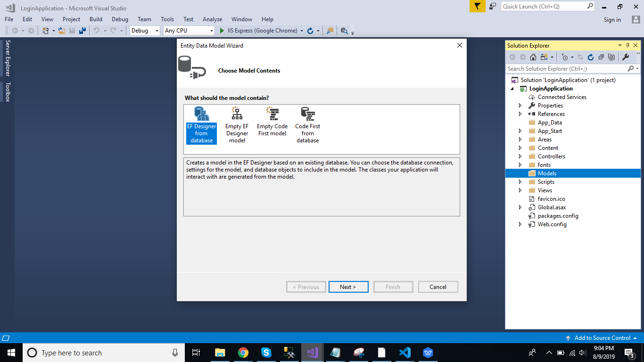Screen dimensions: 644x362
Task: Pin the Solution Explorer with auto-hide icon
Action: pyautogui.click(x=628, y=46)
